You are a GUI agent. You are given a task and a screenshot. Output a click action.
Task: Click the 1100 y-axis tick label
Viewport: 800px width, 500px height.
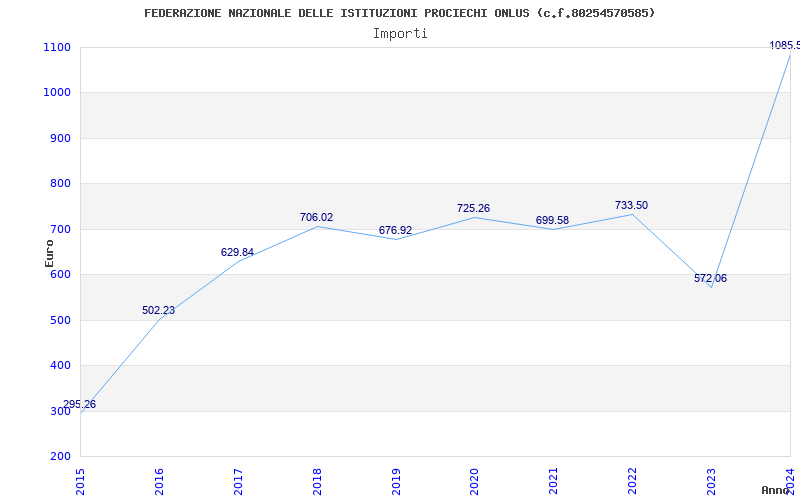(x=57, y=47)
